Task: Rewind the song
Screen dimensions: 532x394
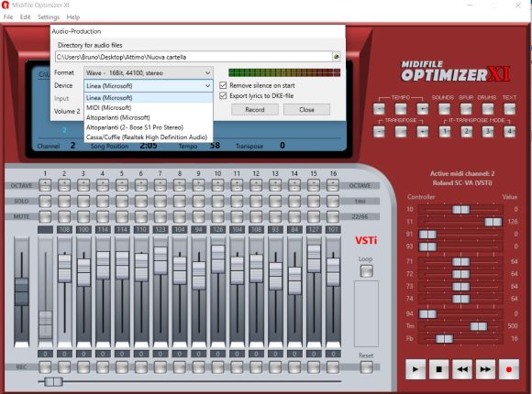Action: click(x=462, y=369)
